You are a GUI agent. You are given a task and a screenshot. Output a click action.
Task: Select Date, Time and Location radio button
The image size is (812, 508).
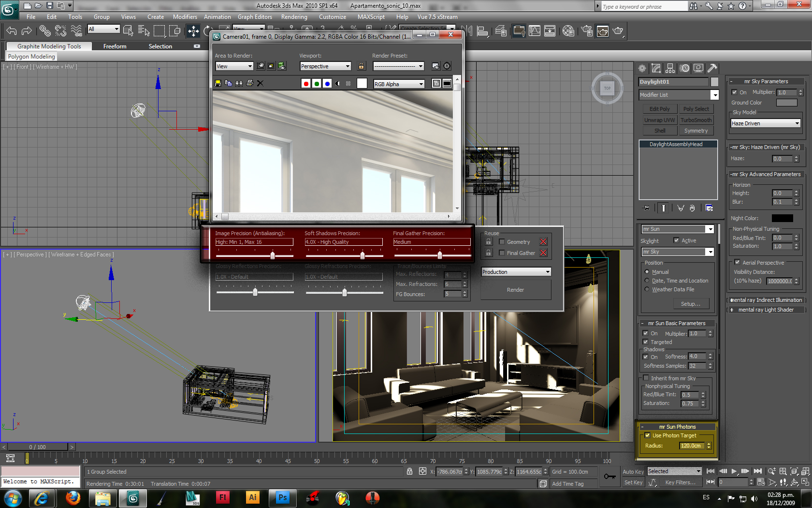647,281
